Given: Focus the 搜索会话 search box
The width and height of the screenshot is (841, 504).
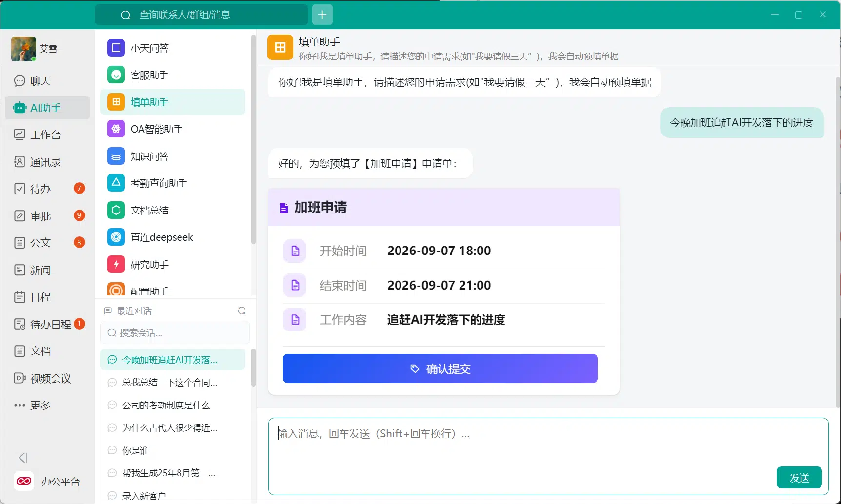Looking at the screenshot, I should point(175,332).
